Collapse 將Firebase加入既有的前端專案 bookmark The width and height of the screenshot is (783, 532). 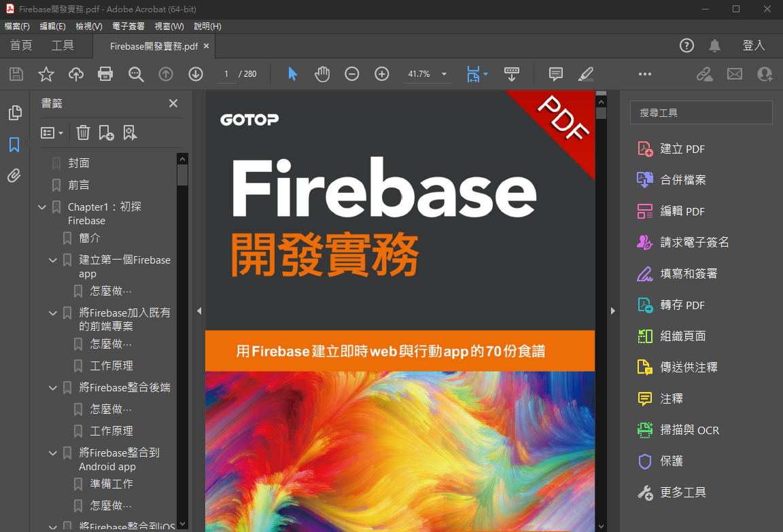click(53, 313)
